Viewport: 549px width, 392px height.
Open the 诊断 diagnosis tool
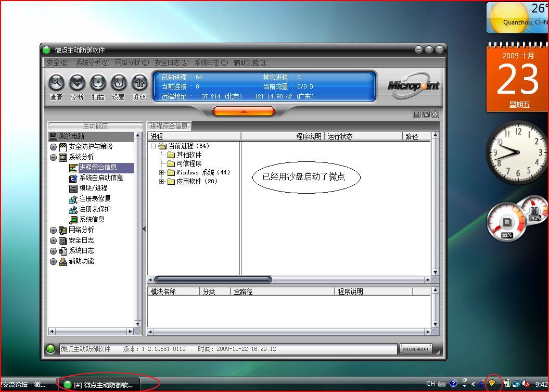coord(77,83)
